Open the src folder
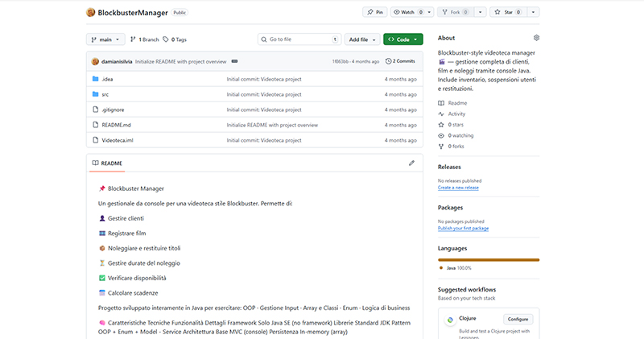Image resolution: width=644 pixels, height=339 pixels. (105, 94)
